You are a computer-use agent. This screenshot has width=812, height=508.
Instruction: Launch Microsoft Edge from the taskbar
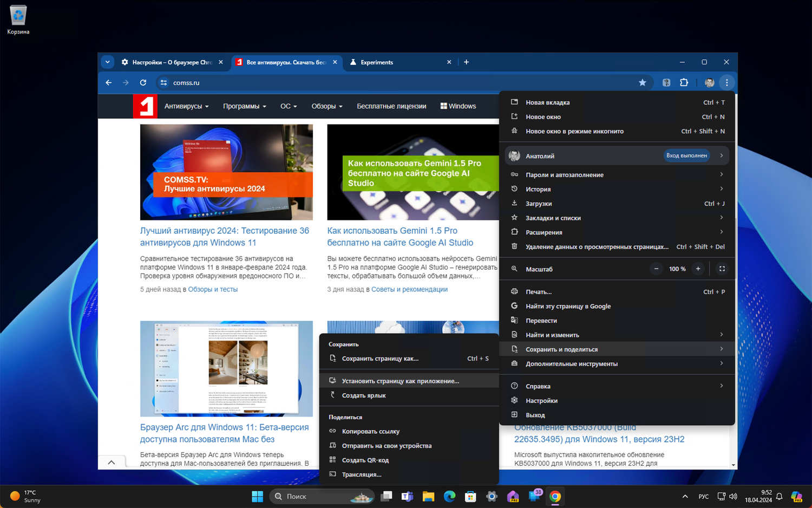449,496
